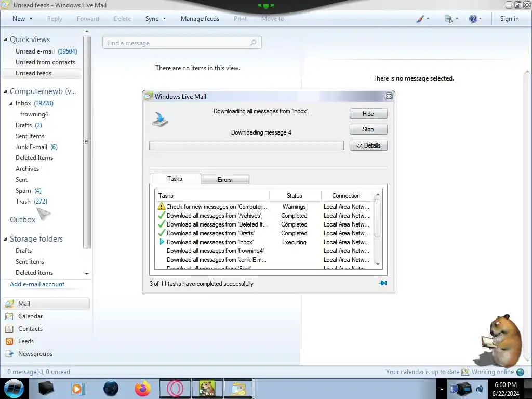
Task: Click Manage feeds in the toolbar
Action: (200, 19)
